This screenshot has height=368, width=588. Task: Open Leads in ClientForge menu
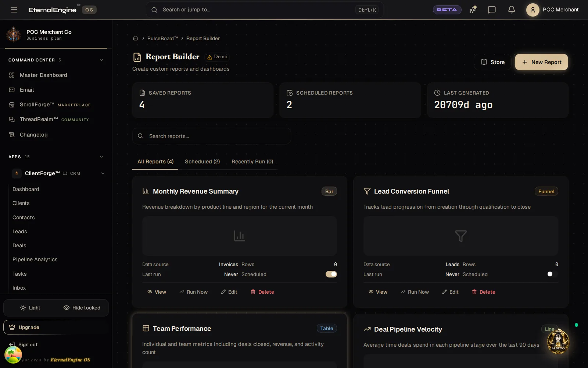pos(20,231)
